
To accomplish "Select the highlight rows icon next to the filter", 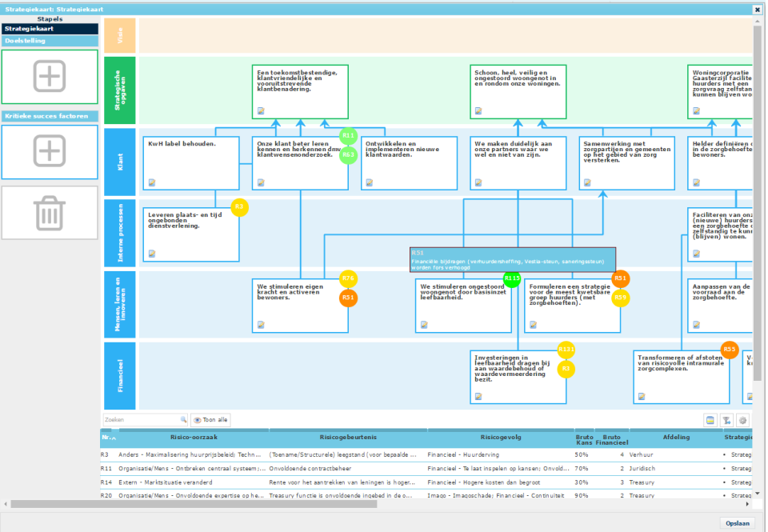I will point(709,419).
